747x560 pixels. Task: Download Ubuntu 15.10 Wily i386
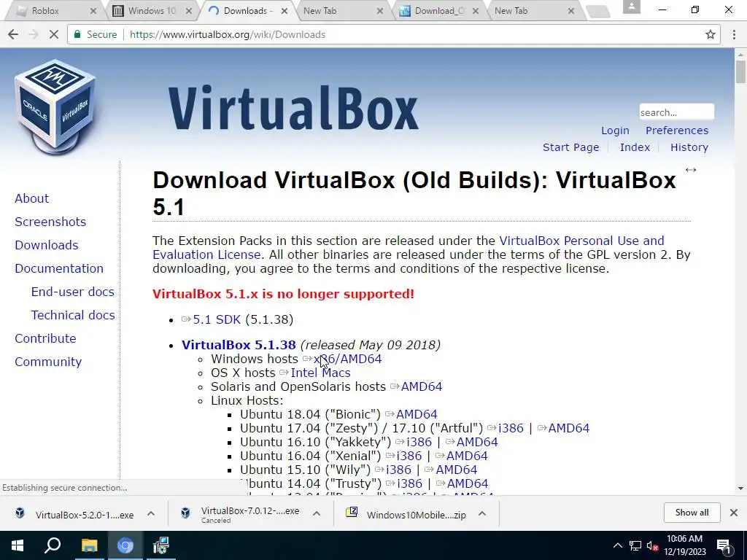coord(399,470)
